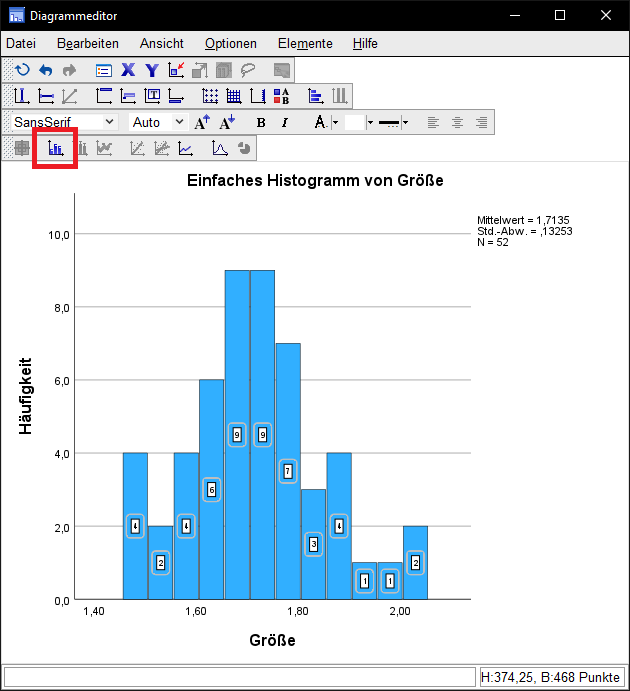Open the Datei menu

(x=21, y=44)
